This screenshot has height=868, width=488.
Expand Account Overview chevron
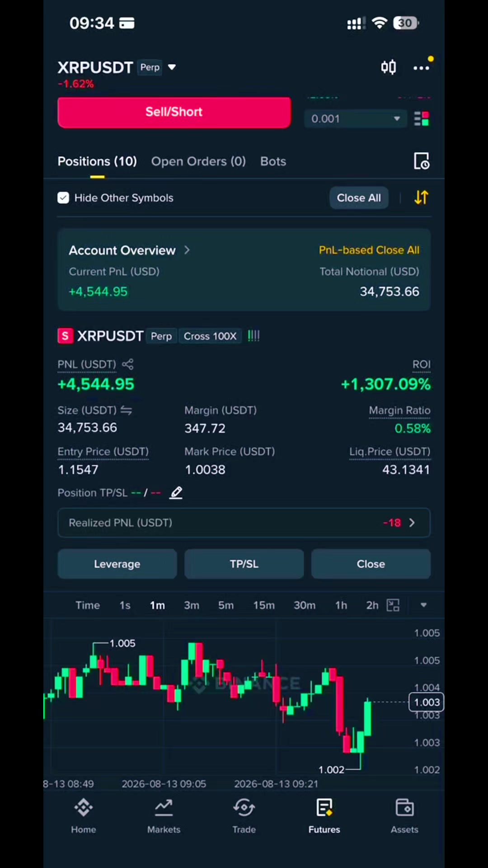[187, 250]
